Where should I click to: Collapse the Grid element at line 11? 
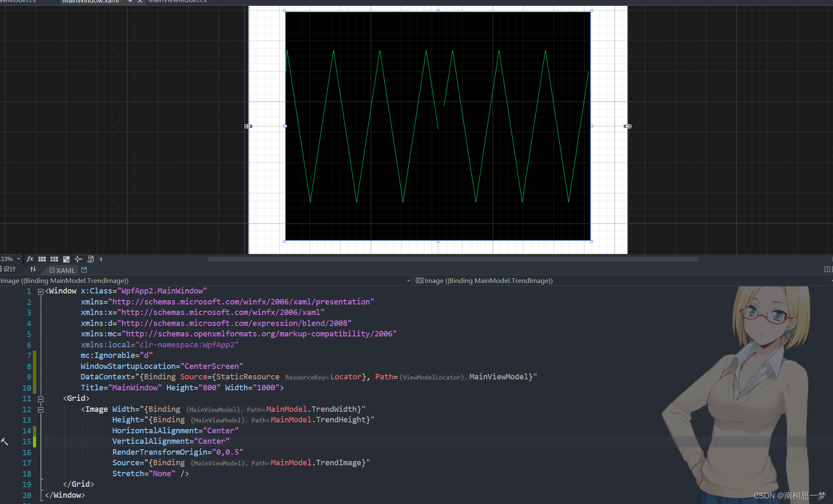click(x=40, y=398)
